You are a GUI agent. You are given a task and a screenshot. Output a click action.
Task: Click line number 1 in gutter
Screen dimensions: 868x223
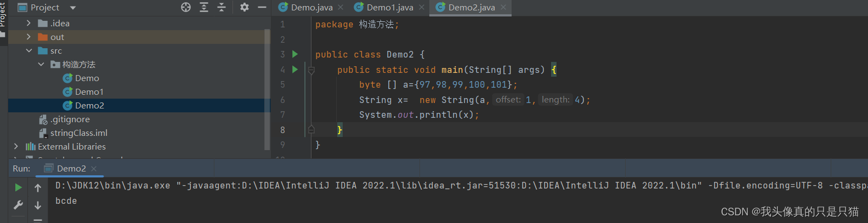click(282, 24)
